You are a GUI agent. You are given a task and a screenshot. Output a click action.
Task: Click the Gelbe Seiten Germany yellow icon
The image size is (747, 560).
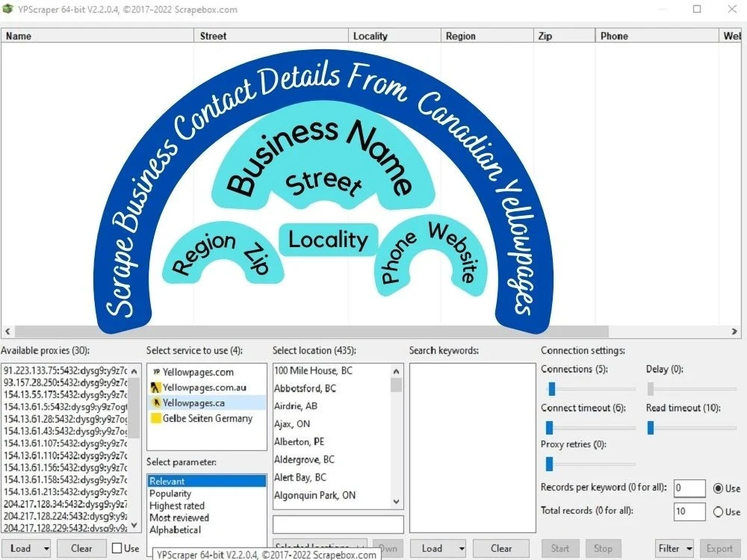point(156,418)
